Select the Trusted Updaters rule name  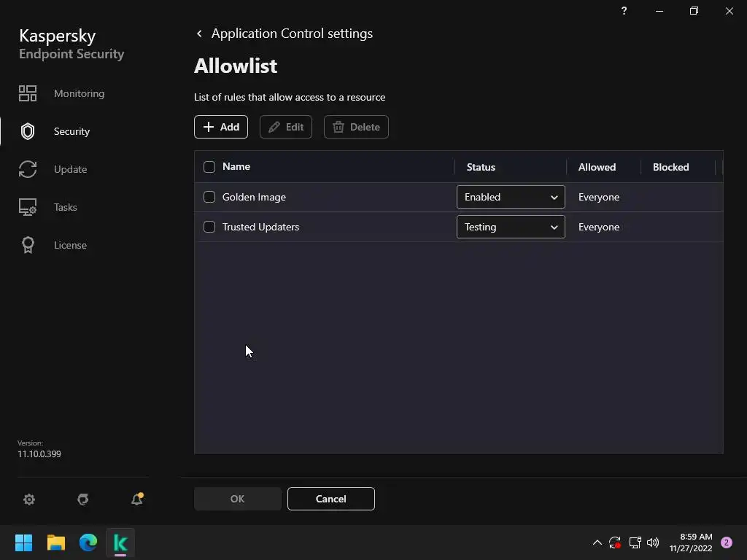260,227
